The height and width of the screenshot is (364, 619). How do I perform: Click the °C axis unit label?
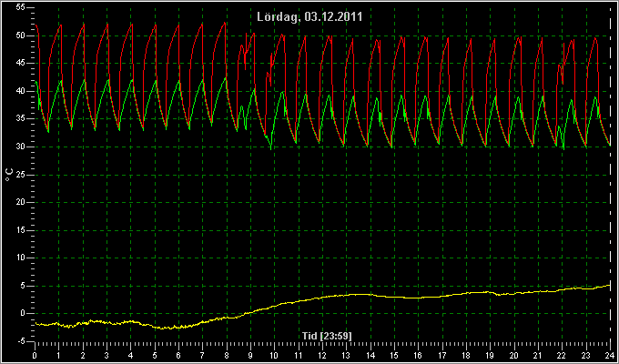pyautogui.click(x=9, y=175)
